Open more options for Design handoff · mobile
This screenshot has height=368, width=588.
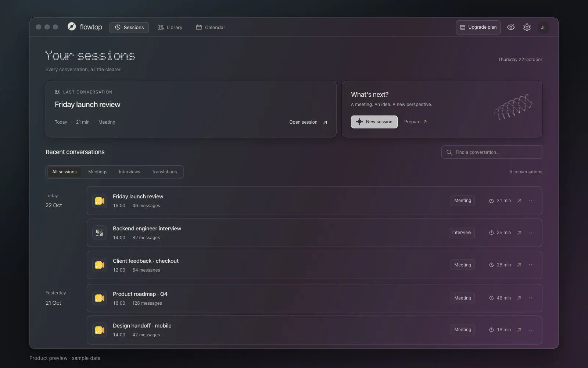pyautogui.click(x=532, y=330)
